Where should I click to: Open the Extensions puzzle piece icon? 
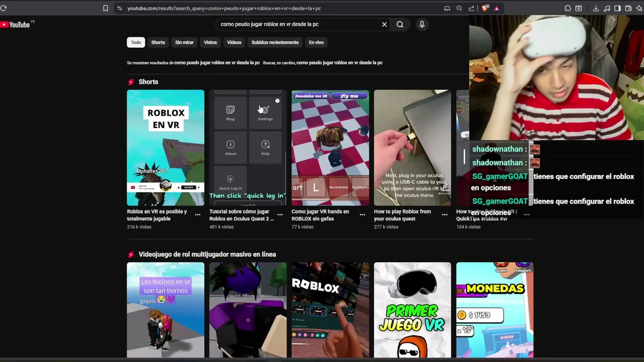pyautogui.click(x=568, y=8)
